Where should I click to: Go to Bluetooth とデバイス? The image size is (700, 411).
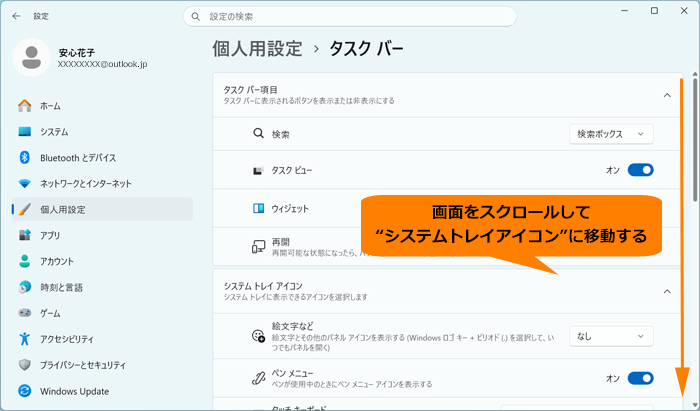(x=103, y=158)
